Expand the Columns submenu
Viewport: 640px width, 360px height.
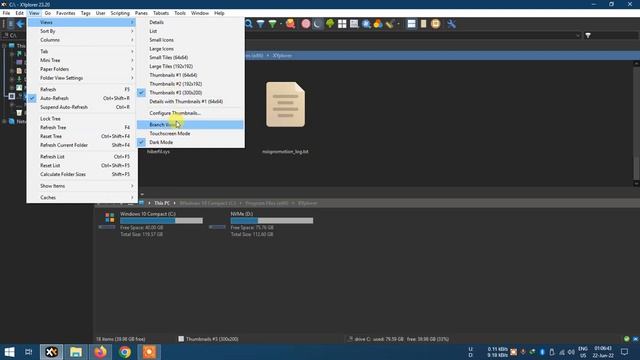[82, 40]
